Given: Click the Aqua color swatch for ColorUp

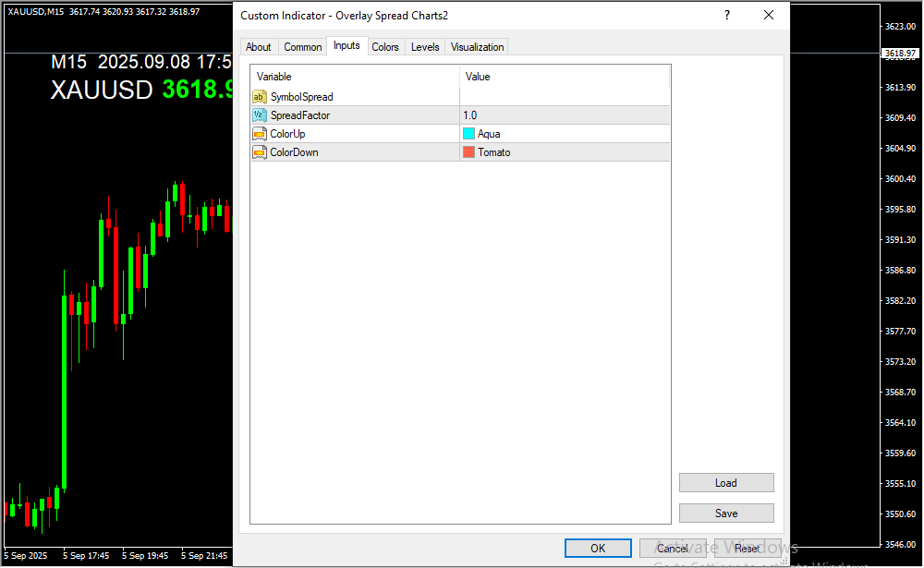Looking at the screenshot, I should click(469, 134).
